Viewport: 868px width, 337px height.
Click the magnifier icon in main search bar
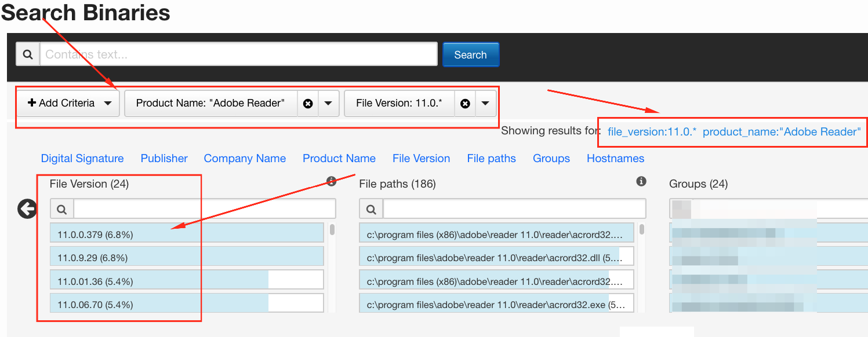tap(27, 54)
